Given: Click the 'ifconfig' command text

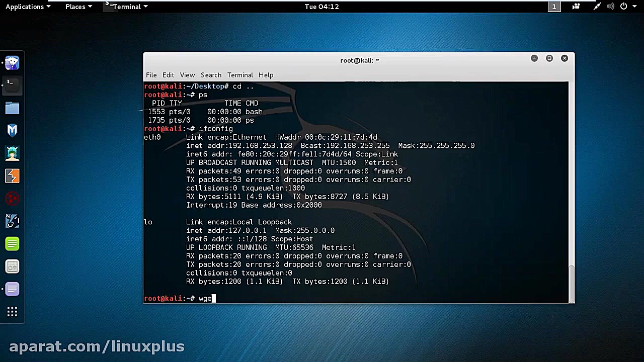Looking at the screenshot, I should click(216, 129).
